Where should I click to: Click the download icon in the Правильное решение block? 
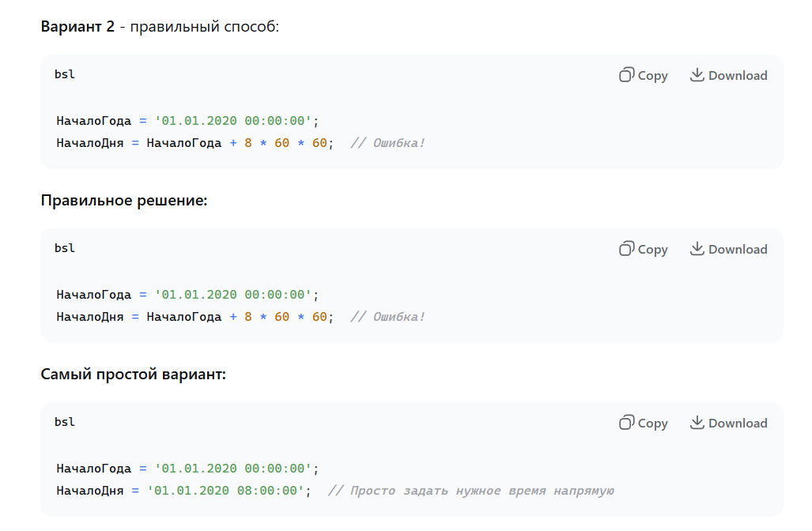[697, 249]
